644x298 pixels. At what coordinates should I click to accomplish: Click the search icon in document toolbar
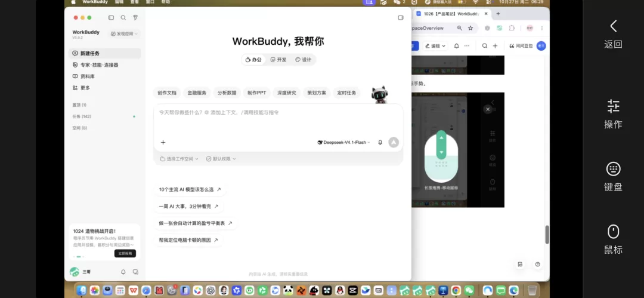tap(485, 46)
